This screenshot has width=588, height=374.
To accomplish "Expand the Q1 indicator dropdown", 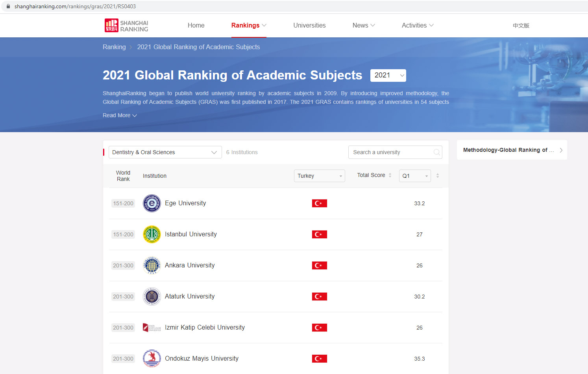I will coord(414,176).
